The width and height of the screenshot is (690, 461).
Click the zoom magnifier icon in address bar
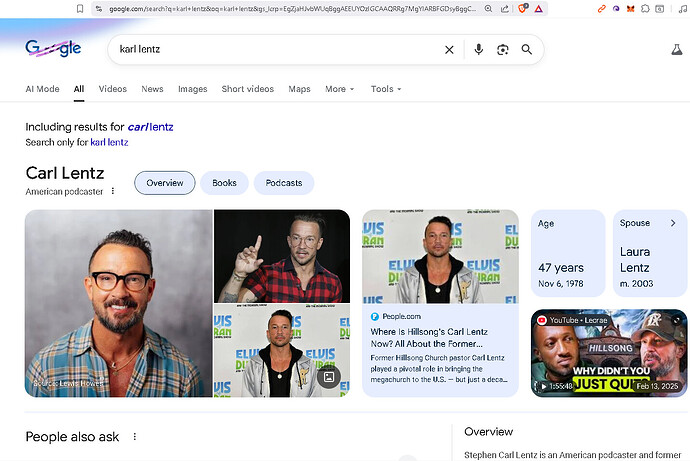point(488,8)
